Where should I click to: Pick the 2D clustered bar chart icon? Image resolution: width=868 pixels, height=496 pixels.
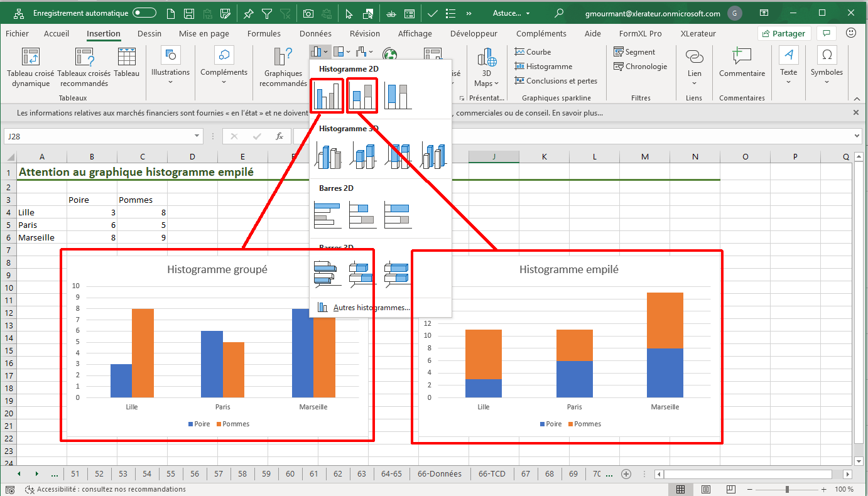click(327, 215)
